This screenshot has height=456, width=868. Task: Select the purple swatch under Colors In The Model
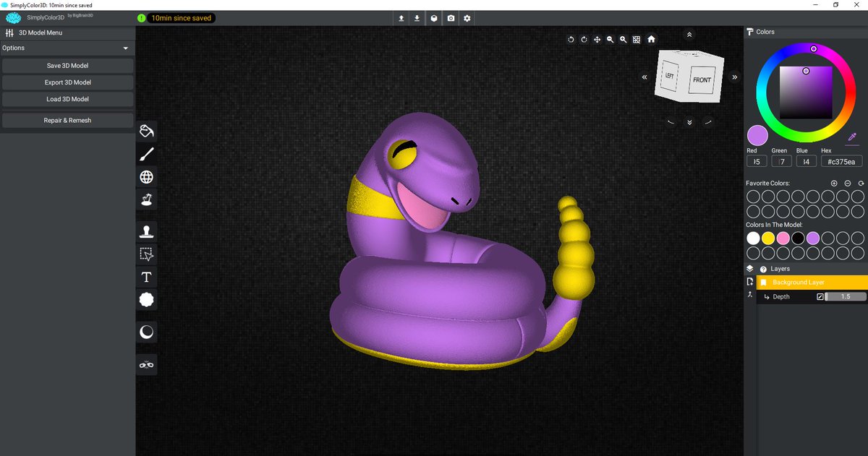pos(814,238)
